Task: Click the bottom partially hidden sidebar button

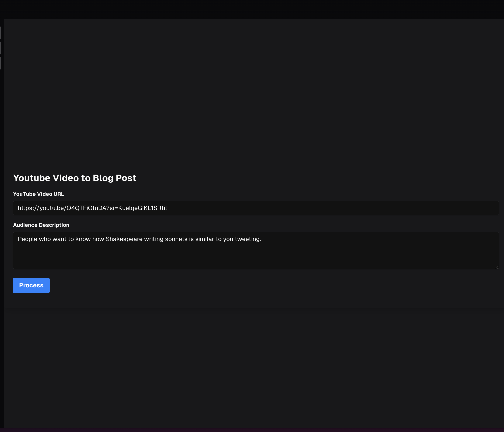Action: point(0,63)
